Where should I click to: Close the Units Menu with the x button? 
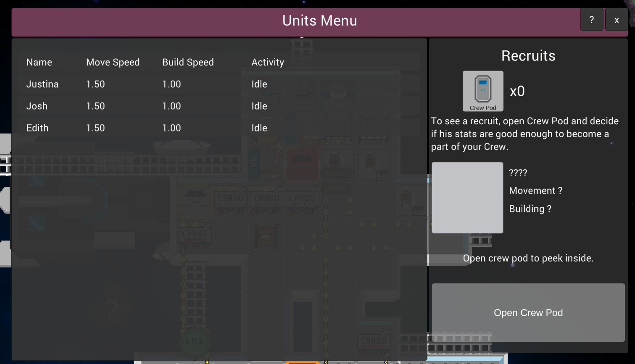pos(616,20)
